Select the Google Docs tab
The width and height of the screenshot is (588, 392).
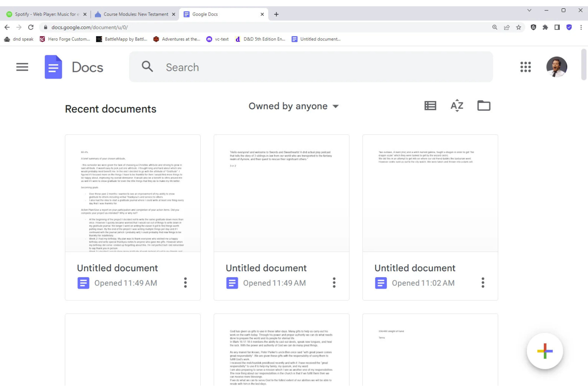(x=223, y=14)
